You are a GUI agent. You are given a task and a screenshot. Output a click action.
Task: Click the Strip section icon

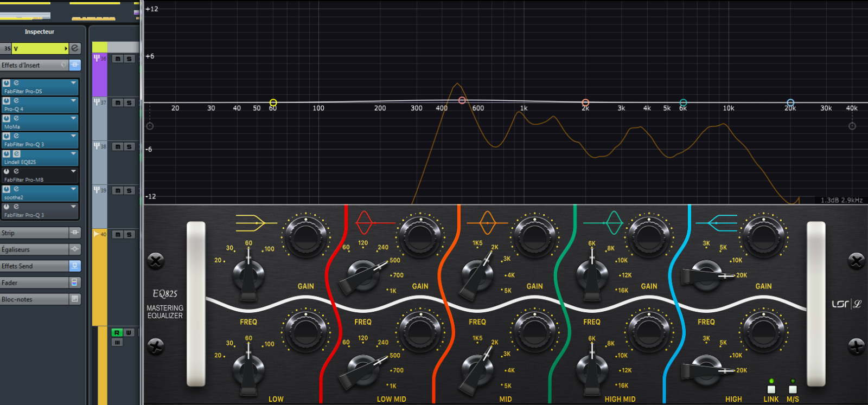75,233
